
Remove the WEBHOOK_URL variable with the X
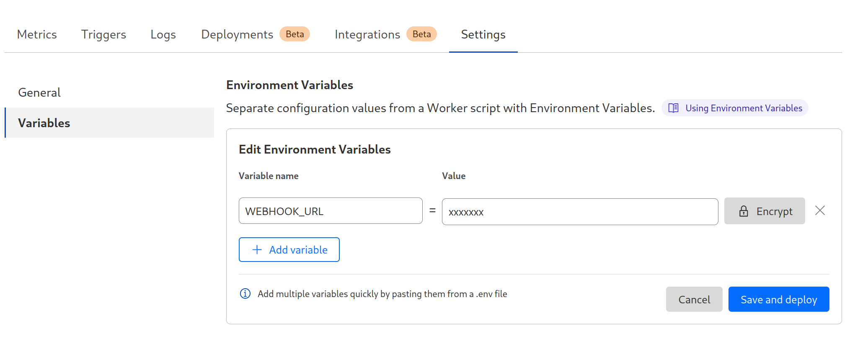click(820, 210)
